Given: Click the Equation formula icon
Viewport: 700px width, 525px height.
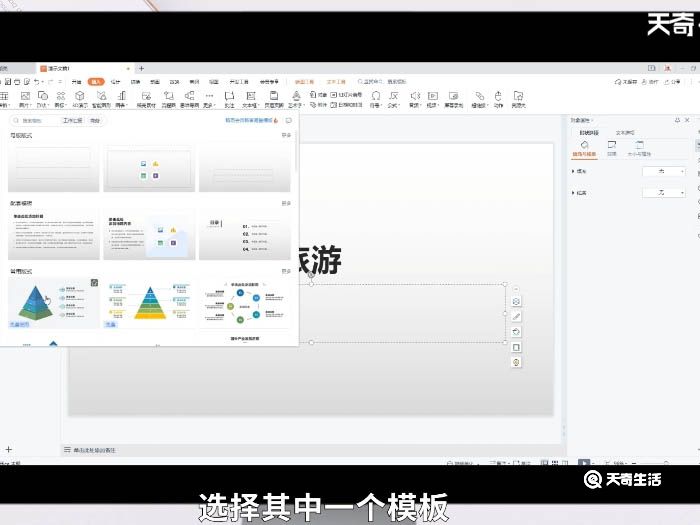Looking at the screenshot, I should point(394,96).
